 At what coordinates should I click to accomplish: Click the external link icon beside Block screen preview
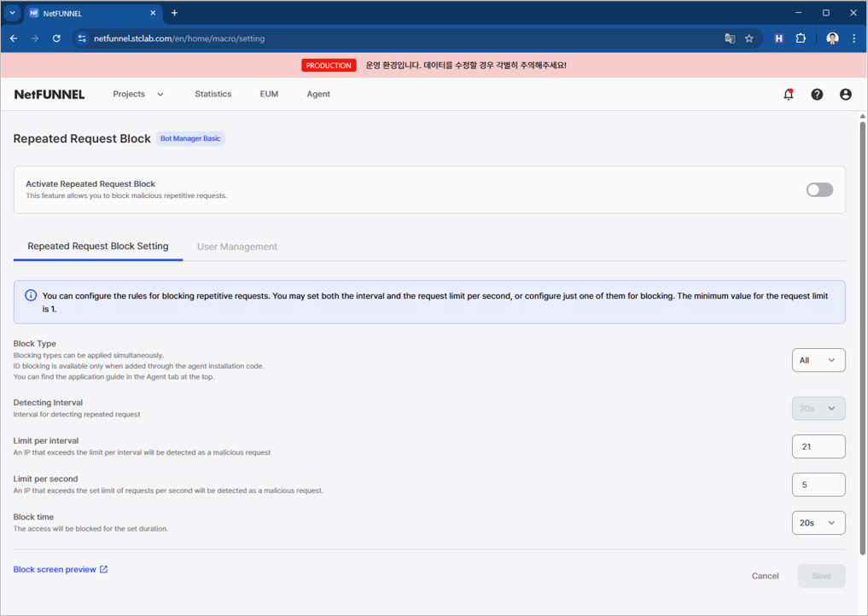(x=103, y=569)
